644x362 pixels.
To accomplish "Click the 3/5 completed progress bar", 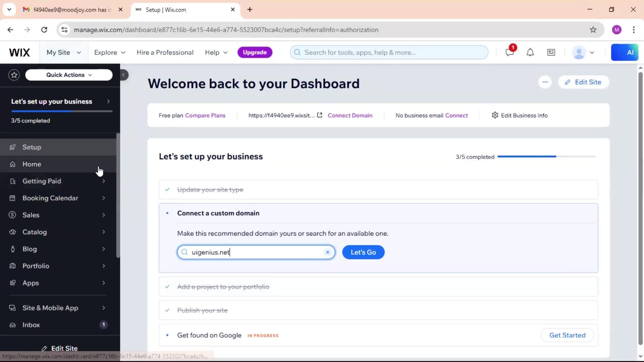I will tap(546, 157).
